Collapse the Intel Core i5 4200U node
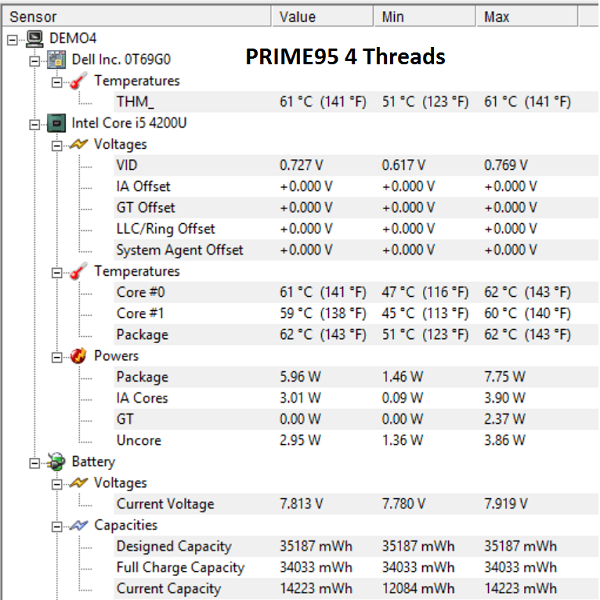The image size is (600, 600). point(34,124)
